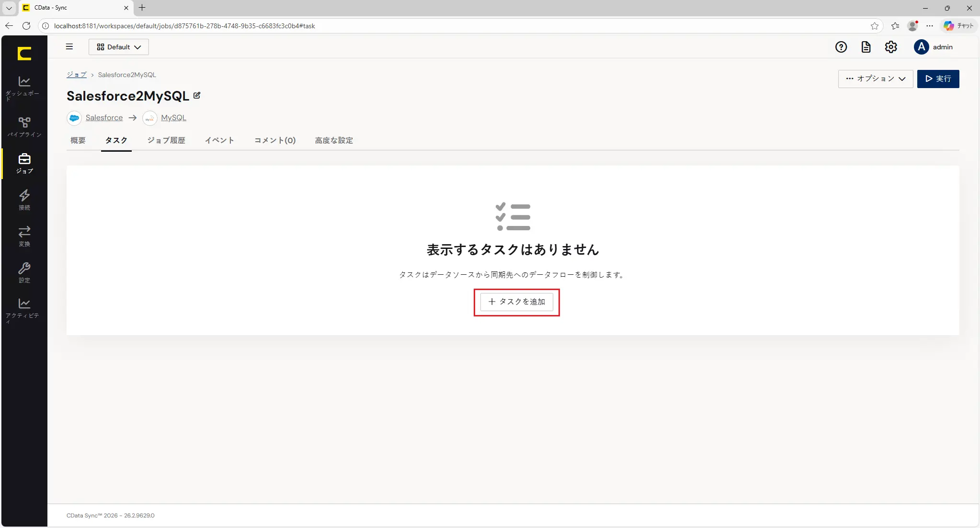Viewport: 980px width, 528px height.
Task: Click the admin username label
Action: pyautogui.click(x=943, y=47)
